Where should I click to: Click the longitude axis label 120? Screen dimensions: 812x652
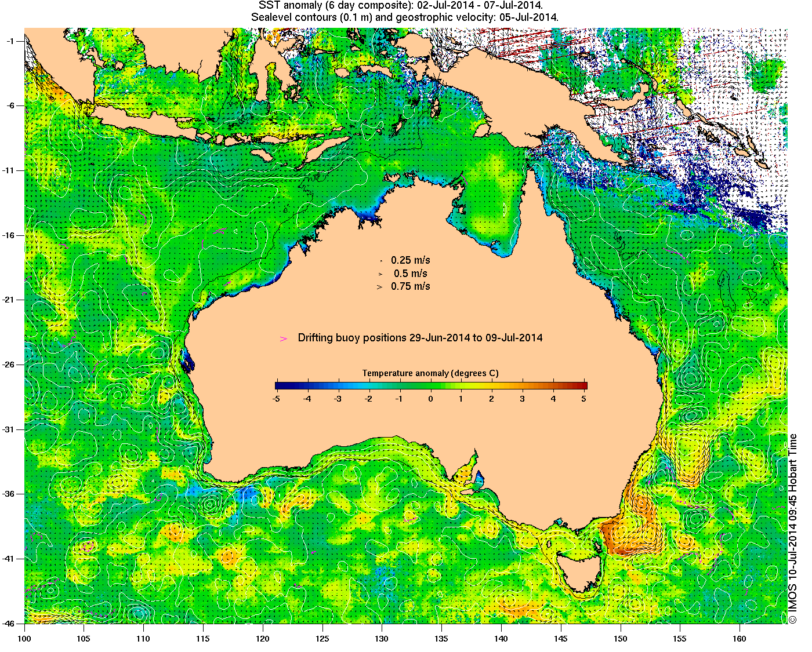pyautogui.click(x=263, y=639)
